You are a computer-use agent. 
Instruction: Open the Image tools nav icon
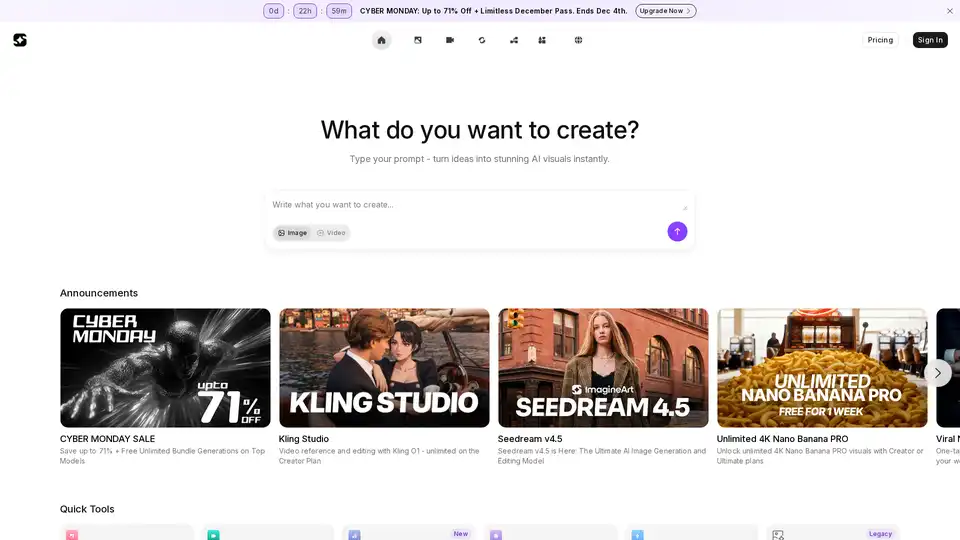(x=418, y=40)
